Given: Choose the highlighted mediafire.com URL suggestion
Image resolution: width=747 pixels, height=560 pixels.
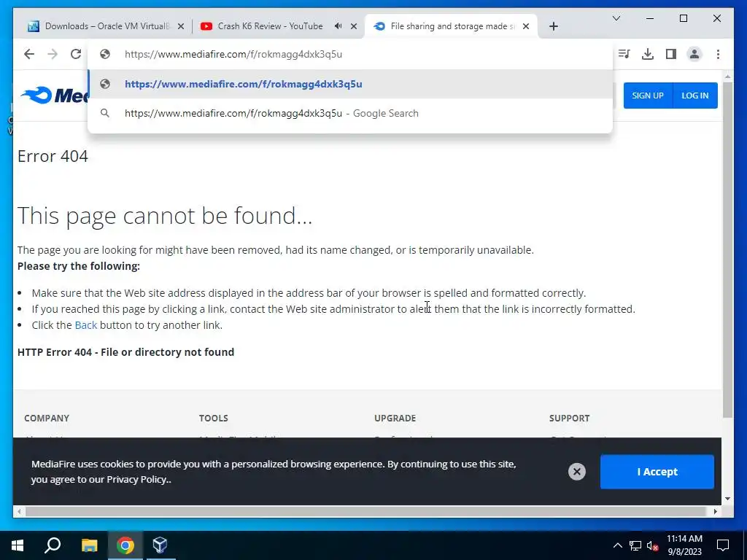Looking at the screenshot, I should click(x=350, y=84).
